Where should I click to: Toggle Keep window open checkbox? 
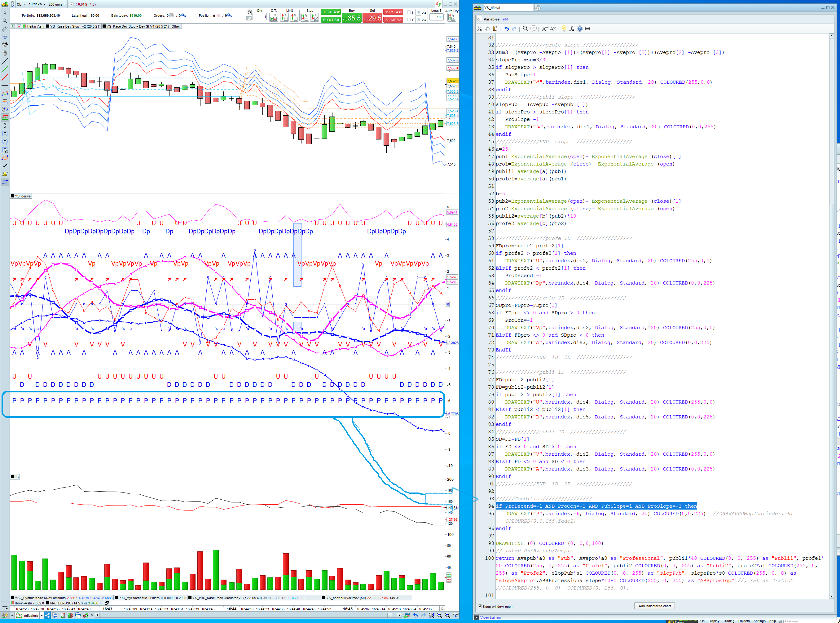(480, 606)
